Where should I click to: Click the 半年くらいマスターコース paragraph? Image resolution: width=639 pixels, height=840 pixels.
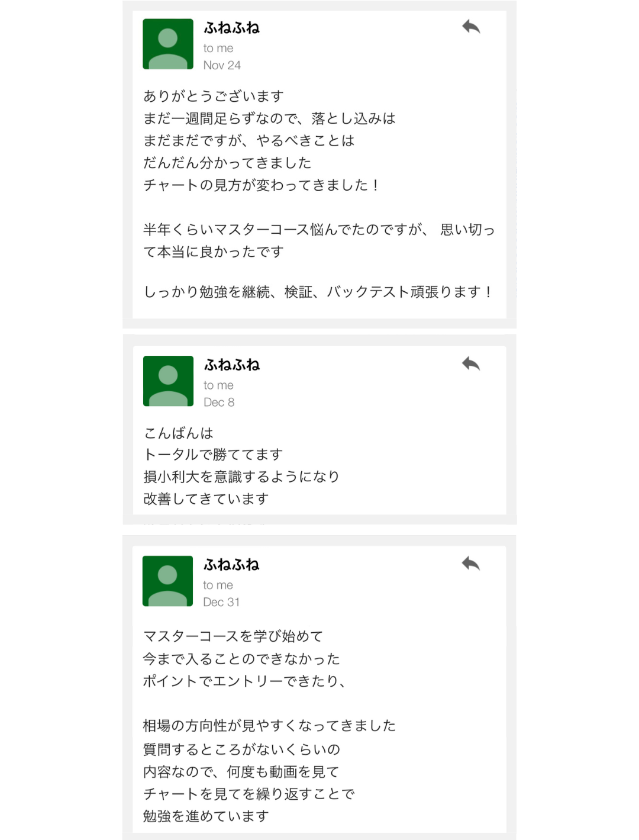tap(319, 240)
